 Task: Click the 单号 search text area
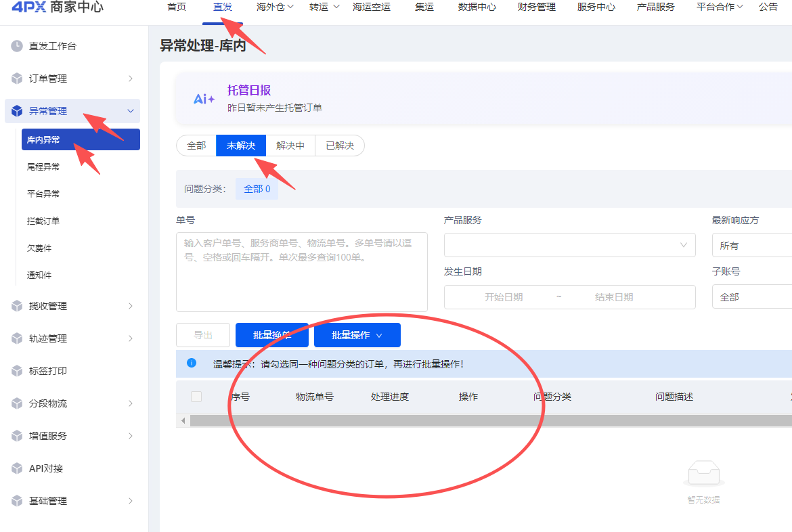(301, 272)
